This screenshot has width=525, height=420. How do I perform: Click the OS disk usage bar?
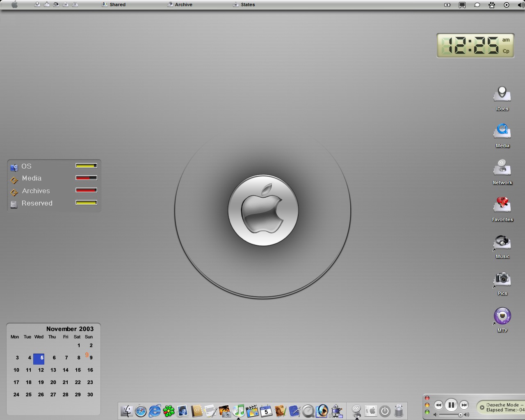(x=86, y=166)
